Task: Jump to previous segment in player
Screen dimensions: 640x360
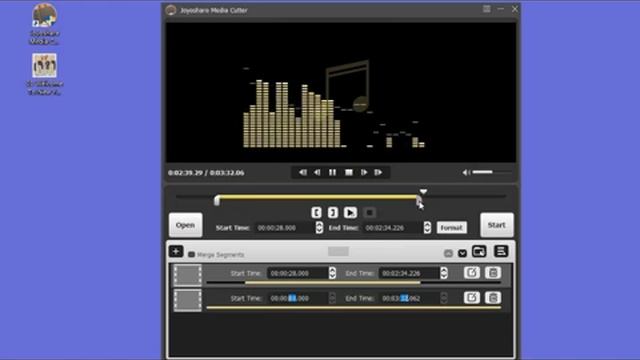Action: click(302, 173)
